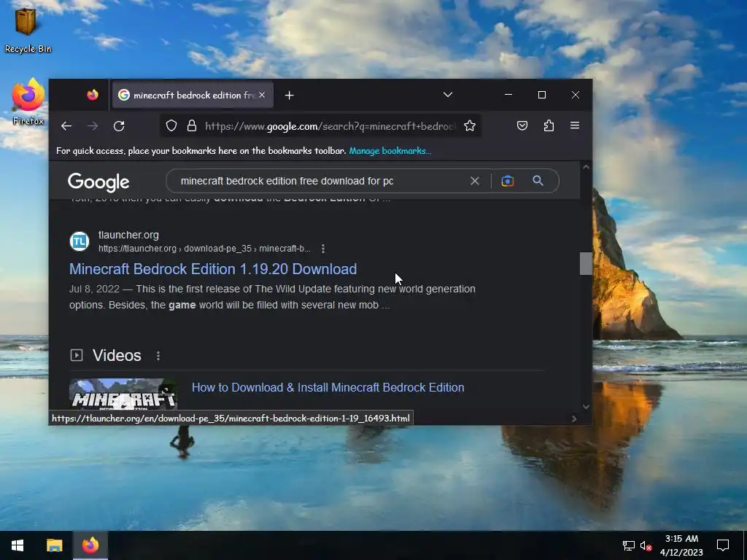Screen dimensions: 747x560
Task: Go back to the previous page
Action: click(x=66, y=125)
